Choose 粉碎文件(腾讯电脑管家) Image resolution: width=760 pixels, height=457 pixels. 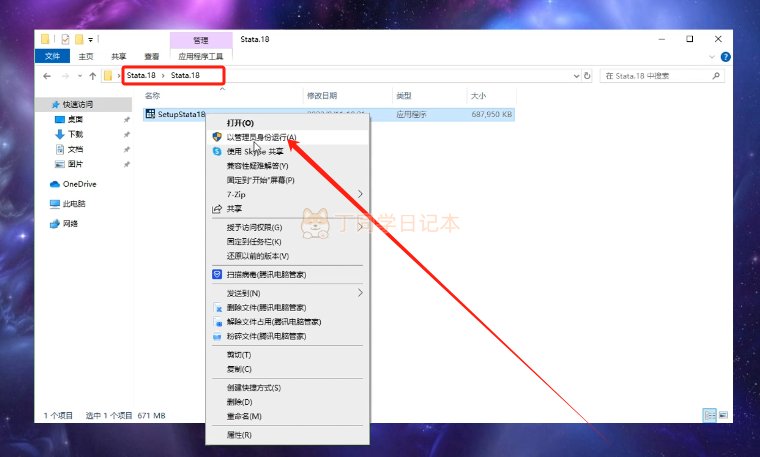287,336
